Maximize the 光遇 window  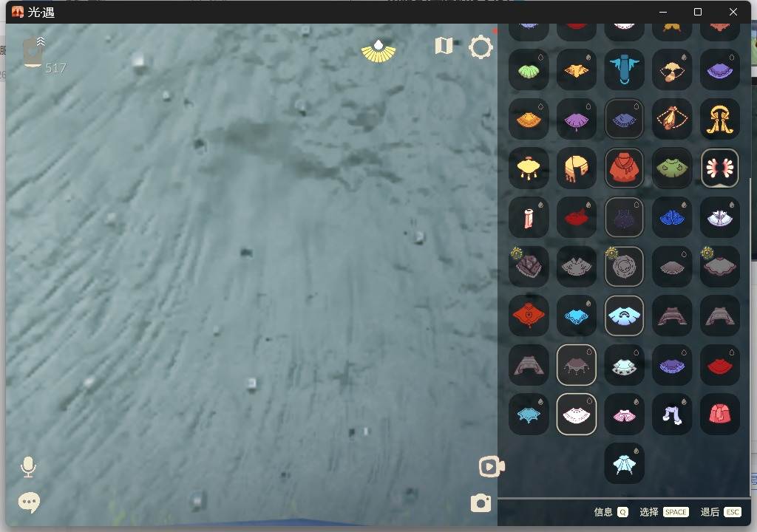[698, 12]
